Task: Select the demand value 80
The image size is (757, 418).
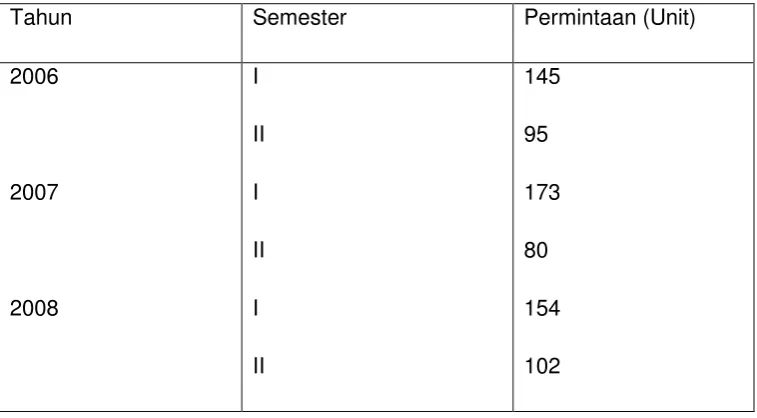Action: [x=536, y=251]
